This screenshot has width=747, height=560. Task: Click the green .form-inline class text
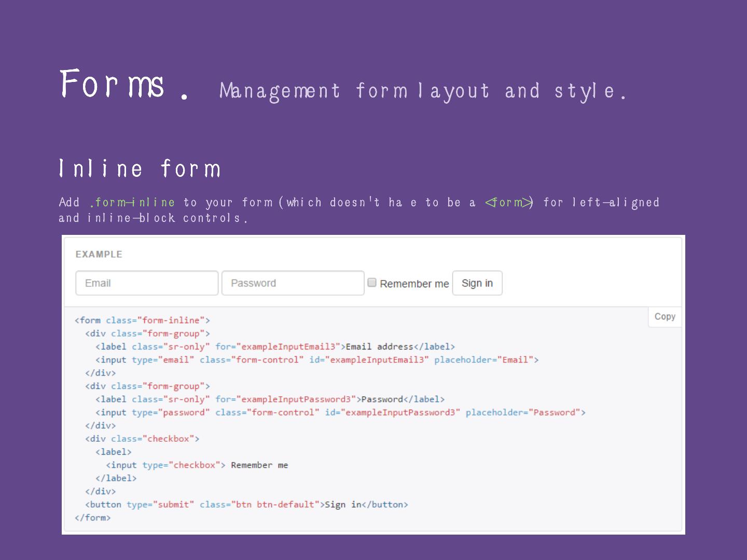pyautogui.click(x=132, y=202)
